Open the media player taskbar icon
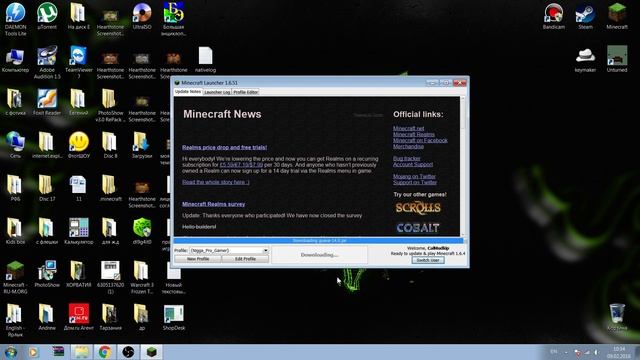 pos(33,352)
